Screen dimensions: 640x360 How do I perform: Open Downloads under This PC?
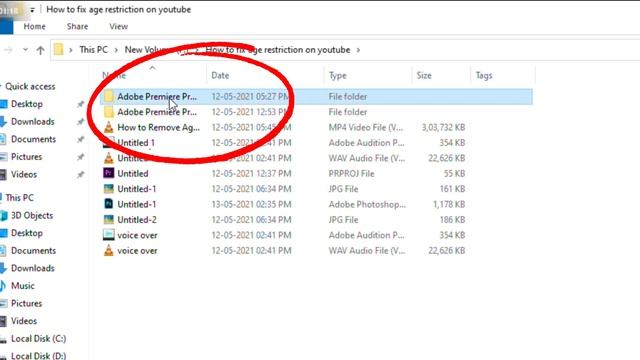[x=33, y=268]
